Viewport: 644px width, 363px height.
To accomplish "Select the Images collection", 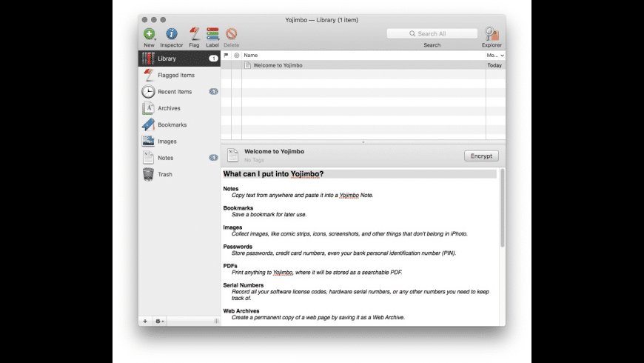I will coord(179,141).
